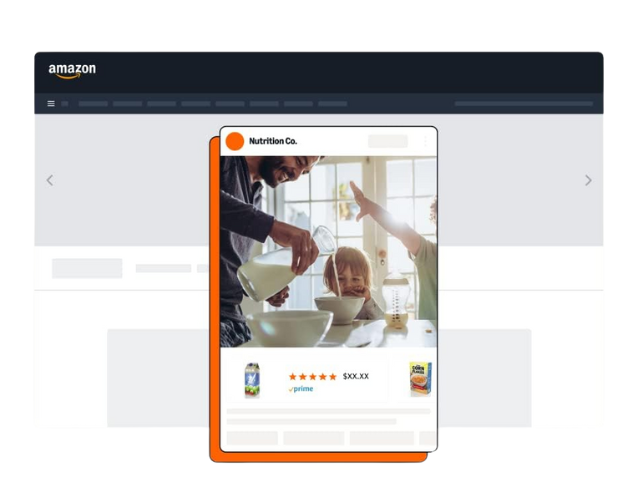Click the second tag button at card bottom

pyautogui.click(x=313, y=438)
